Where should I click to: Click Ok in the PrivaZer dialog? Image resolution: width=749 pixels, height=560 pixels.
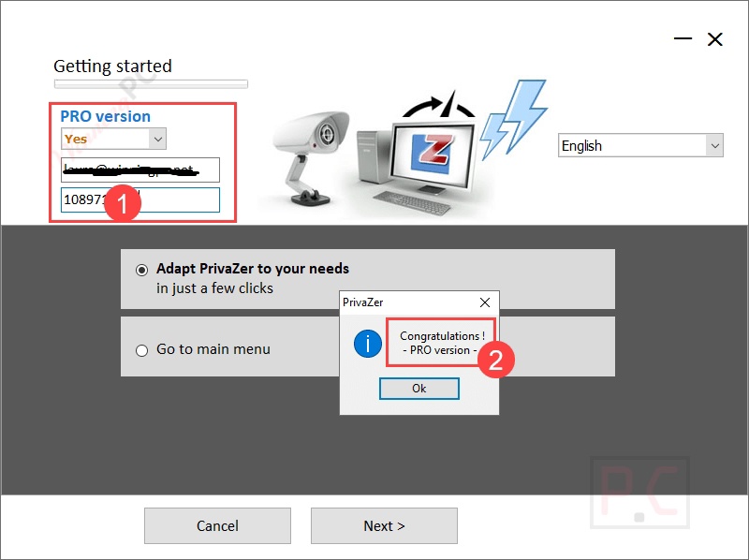pos(419,389)
